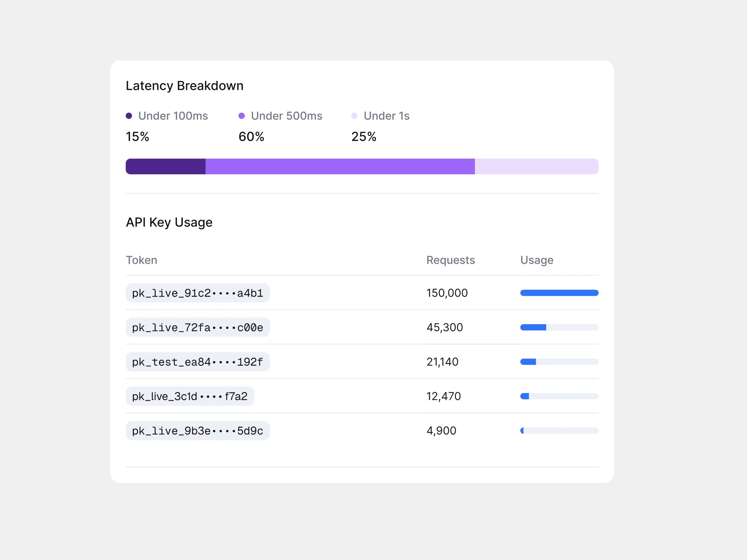Click the 25% value
This screenshot has height=560, width=747.
click(x=364, y=137)
